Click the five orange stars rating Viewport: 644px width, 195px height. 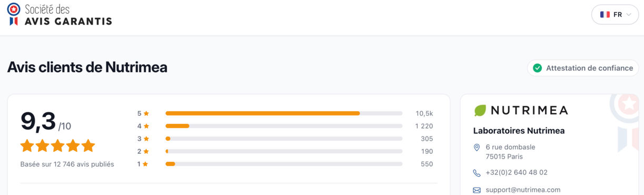58,145
